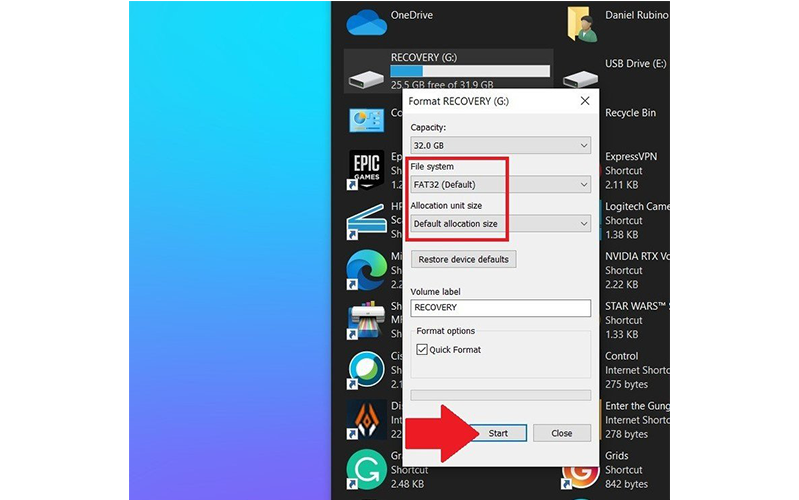
Task: Click the format progress bar
Action: (x=500, y=395)
